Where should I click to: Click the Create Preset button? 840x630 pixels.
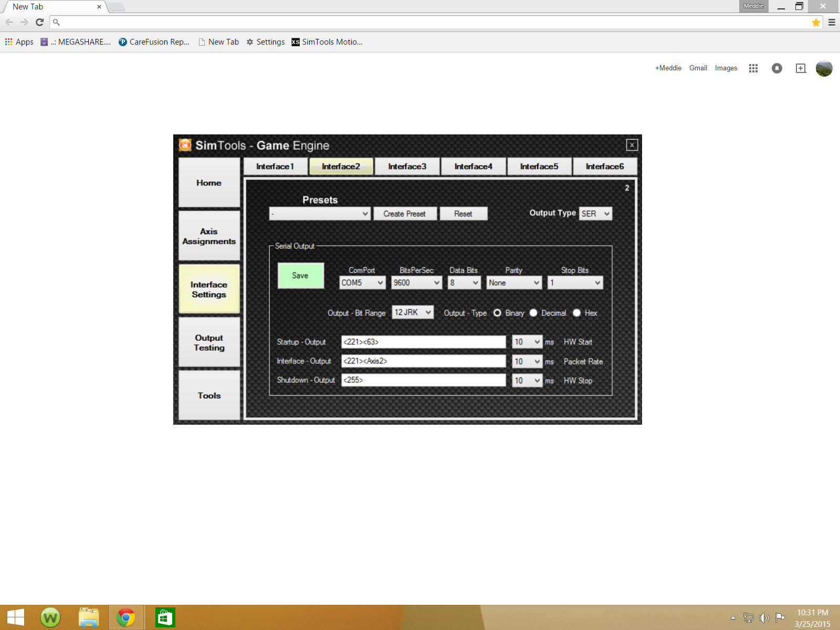pos(405,214)
